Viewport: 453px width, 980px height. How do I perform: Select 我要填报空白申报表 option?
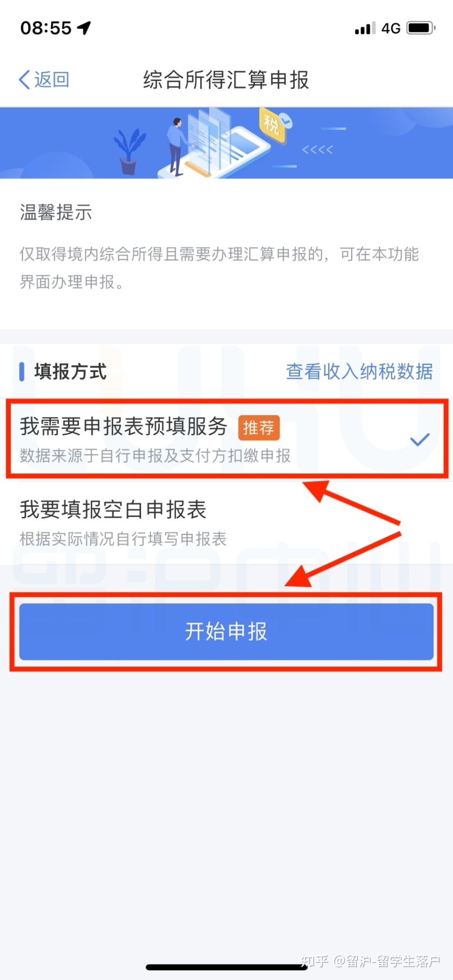(226, 522)
